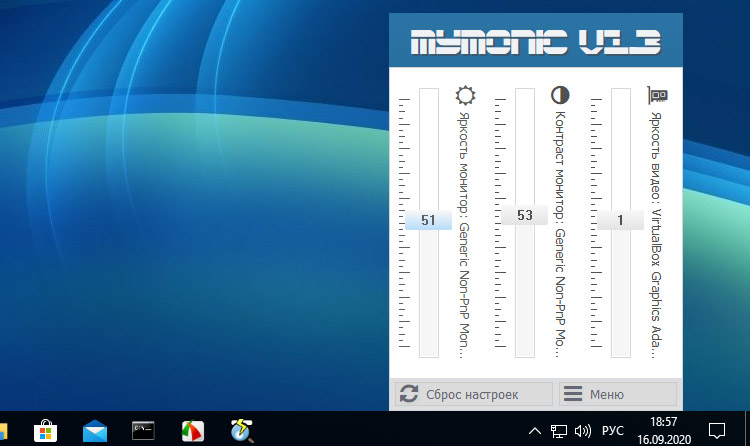Open the clock with lightning bolt taskbar app
This screenshot has width=750, height=446.
(242, 431)
